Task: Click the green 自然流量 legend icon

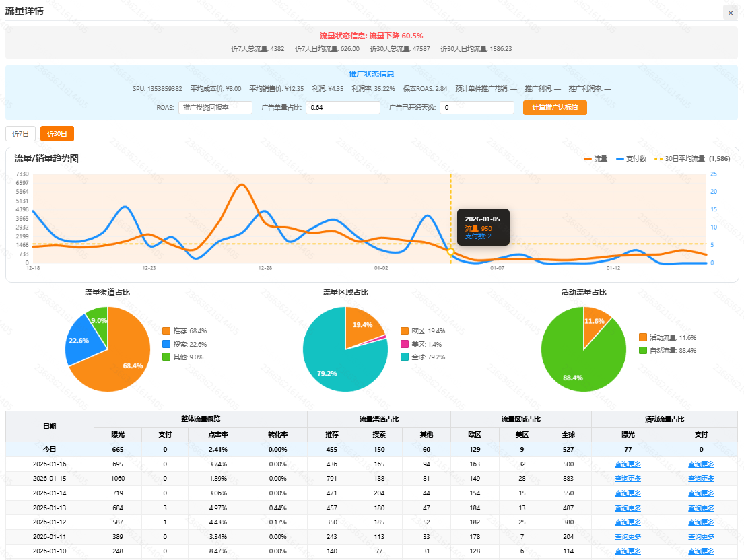Action: [x=643, y=350]
